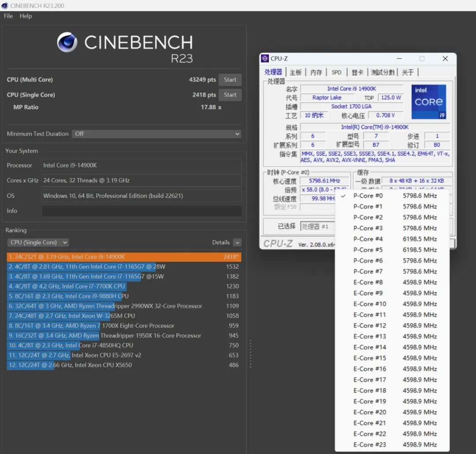The width and height of the screenshot is (476, 454).
Task: Select P-Core #7 in the core list
Action: click(392, 272)
